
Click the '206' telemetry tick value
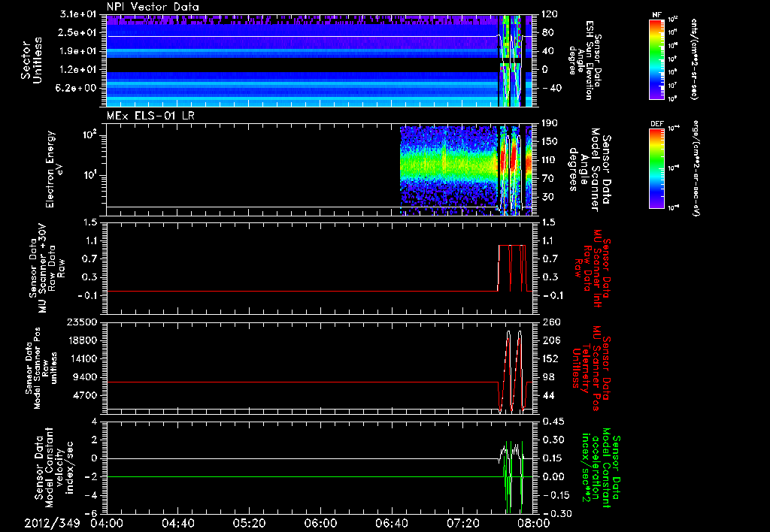click(x=551, y=340)
